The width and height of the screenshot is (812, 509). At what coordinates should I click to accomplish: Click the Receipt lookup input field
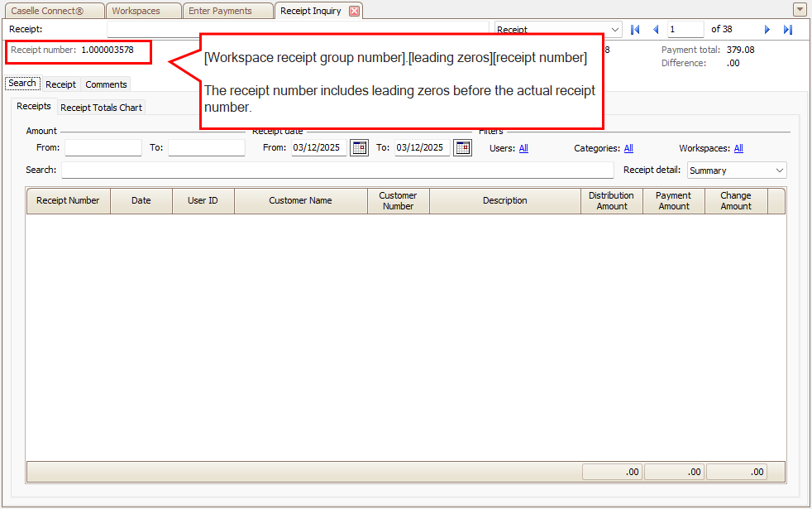pyautogui.click(x=298, y=30)
